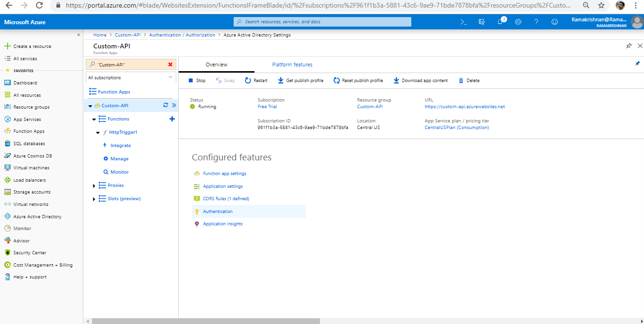Collapse the HttpTrigger1 tree node
Screen dimensions: 644x324
click(98, 132)
